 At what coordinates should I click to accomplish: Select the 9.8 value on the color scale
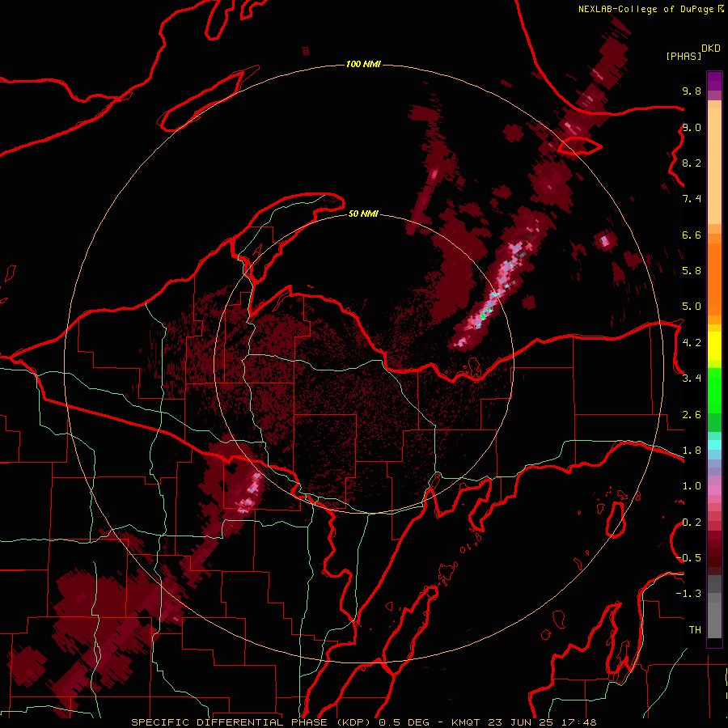(x=692, y=91)
